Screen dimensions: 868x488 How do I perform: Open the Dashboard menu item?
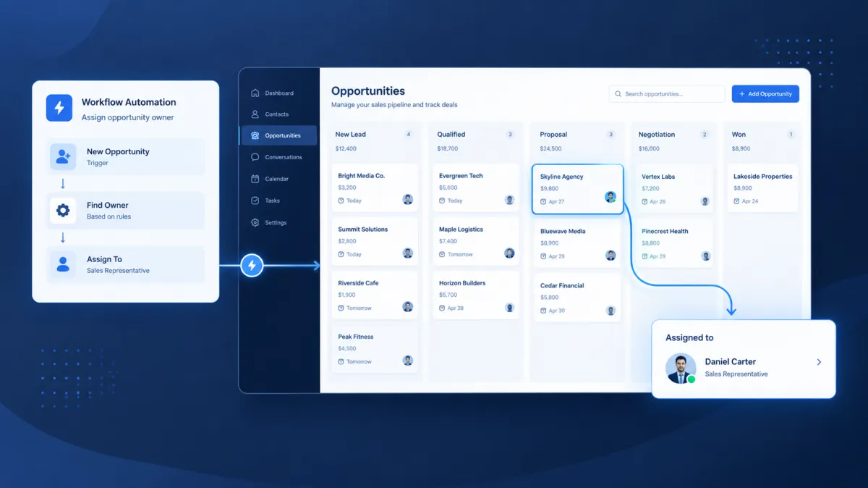[x=278, y=93]
